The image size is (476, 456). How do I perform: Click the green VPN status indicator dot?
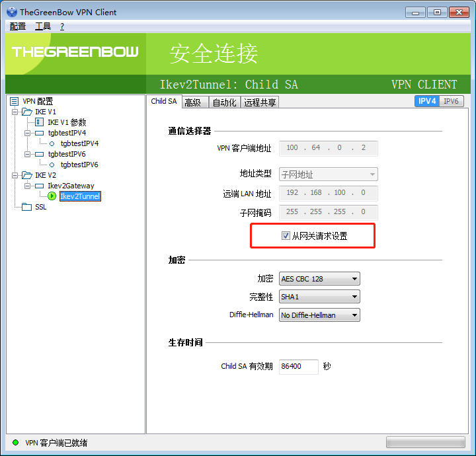click(15, 442)
